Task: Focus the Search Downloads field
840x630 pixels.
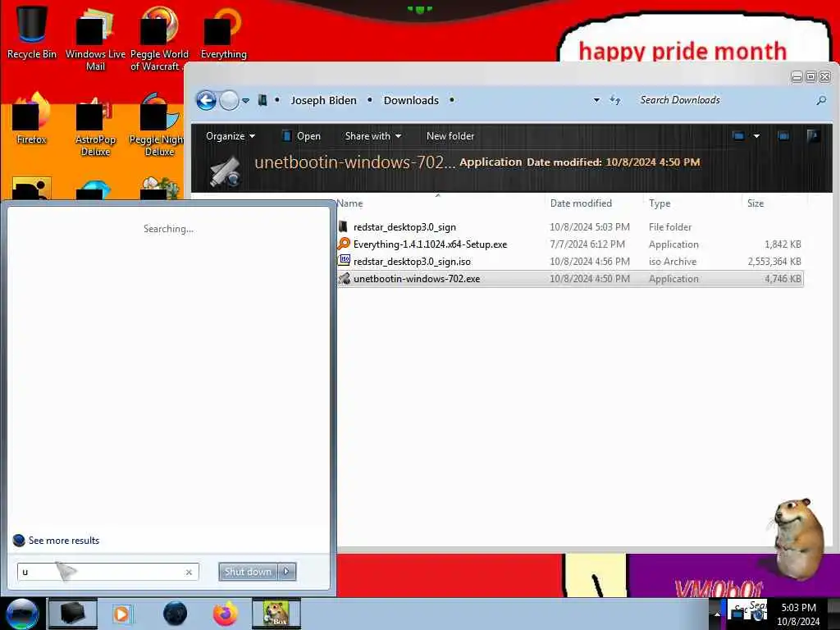Action: pyautogui.click(x=724, y=100)
